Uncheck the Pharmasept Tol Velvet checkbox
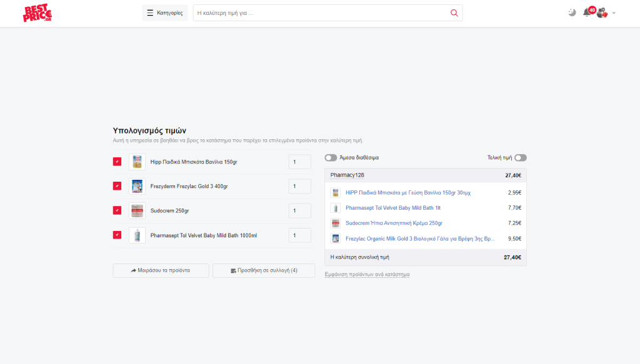Screen dimensions: 640x364 click(x=117, y=235)
